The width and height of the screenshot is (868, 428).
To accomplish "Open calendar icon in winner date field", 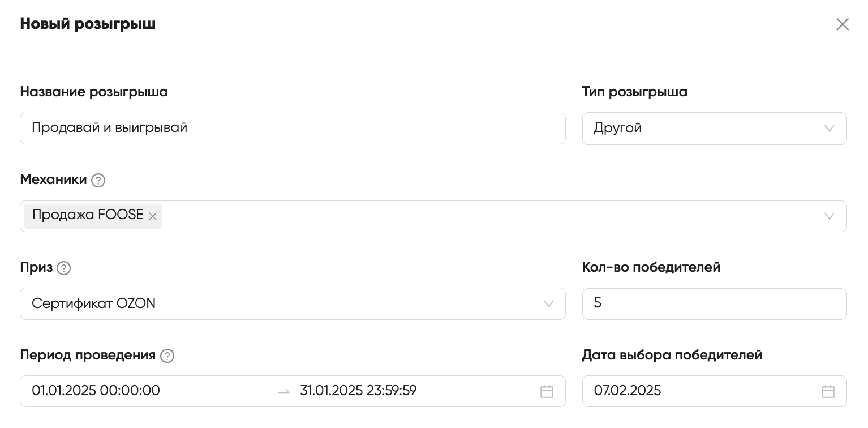I will 828,391.
